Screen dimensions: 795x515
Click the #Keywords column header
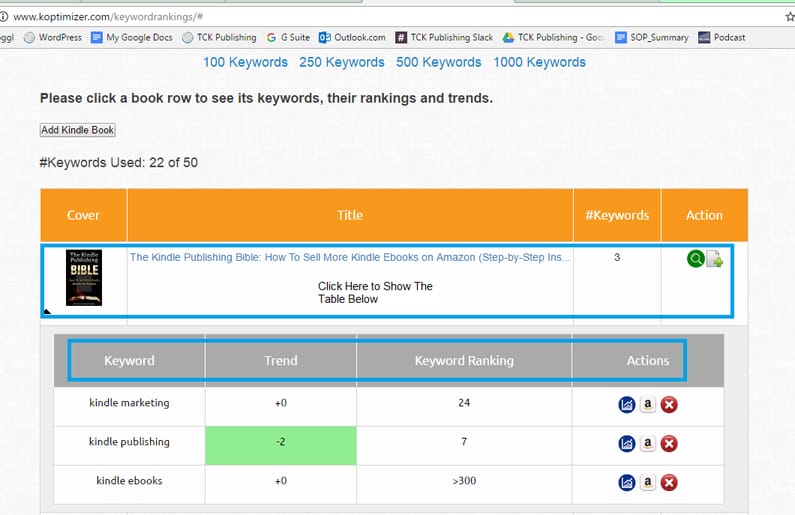point(617,215)
